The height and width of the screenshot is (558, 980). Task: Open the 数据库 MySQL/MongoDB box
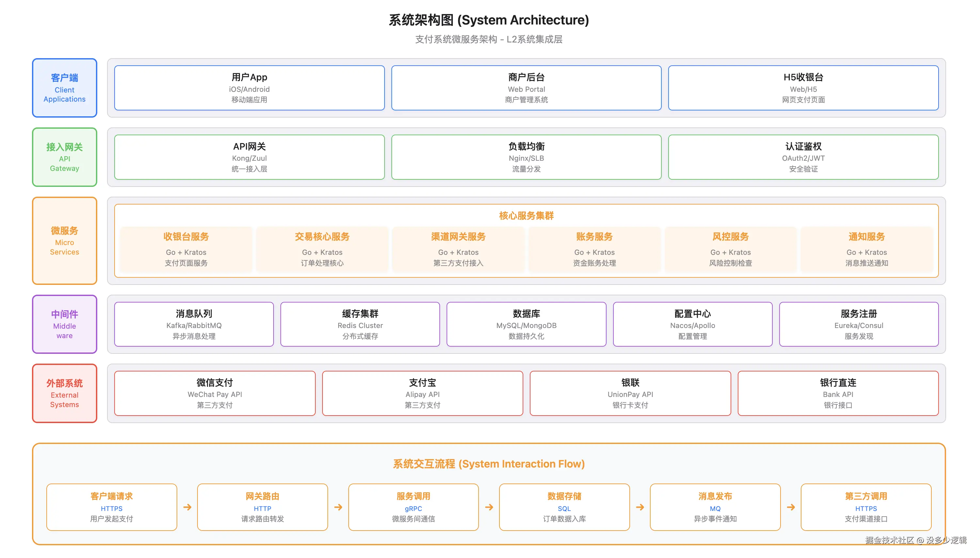click(526, 324)
